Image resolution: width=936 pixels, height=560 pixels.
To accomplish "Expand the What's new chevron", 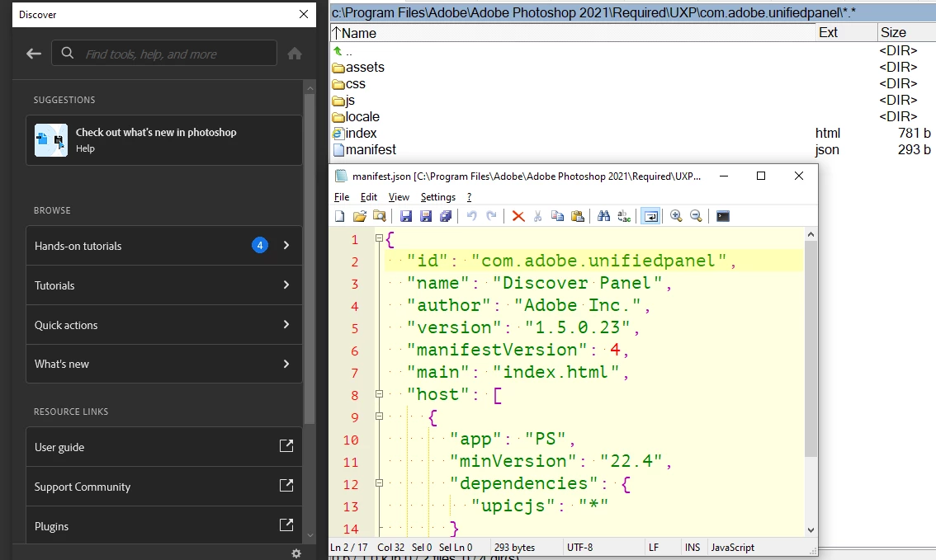I will click(x=286, y=364).
